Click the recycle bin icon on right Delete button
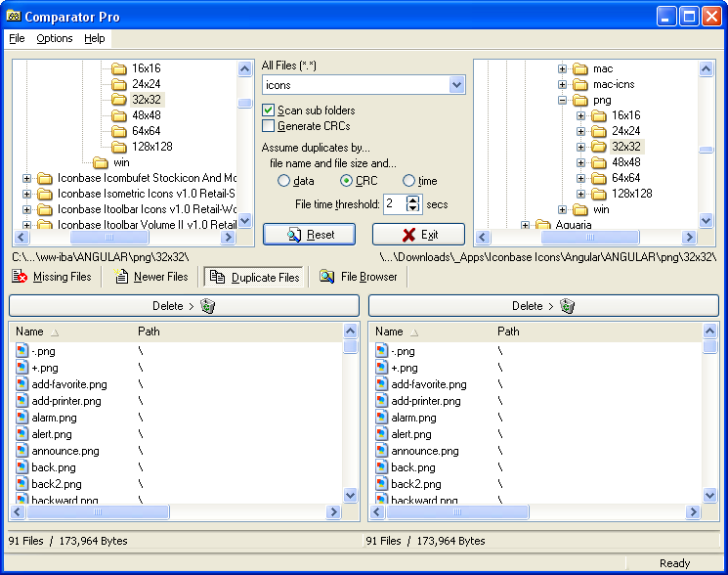728x575 pixels. 567,306
